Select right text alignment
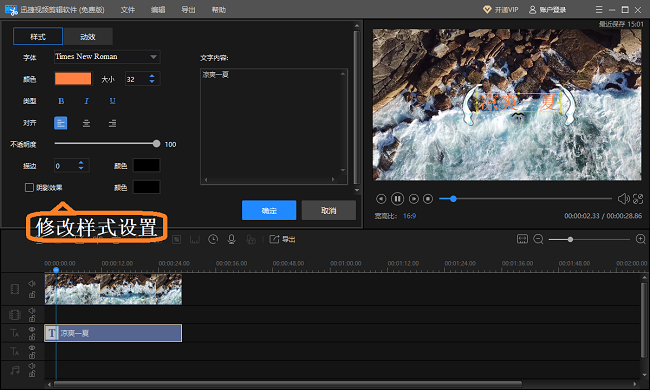The height and width of the screenshot is (390, 650). [112, 123]
